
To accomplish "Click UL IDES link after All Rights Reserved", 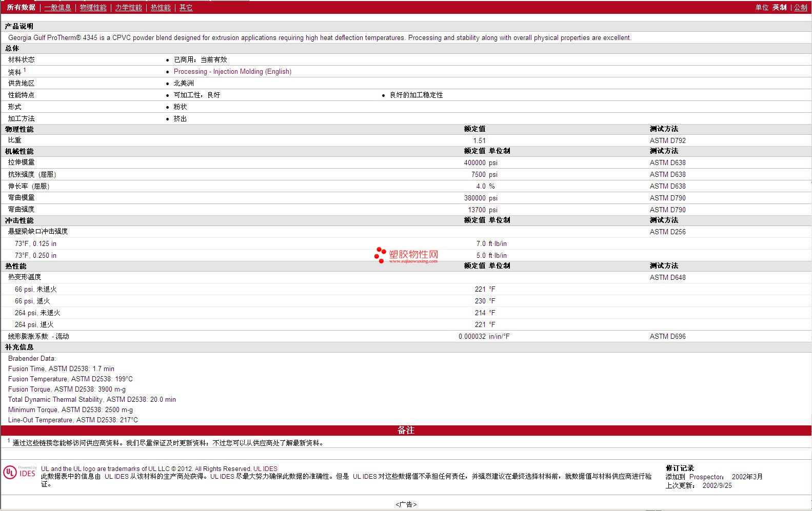I will pyautogui.click(x=265, y=469).
